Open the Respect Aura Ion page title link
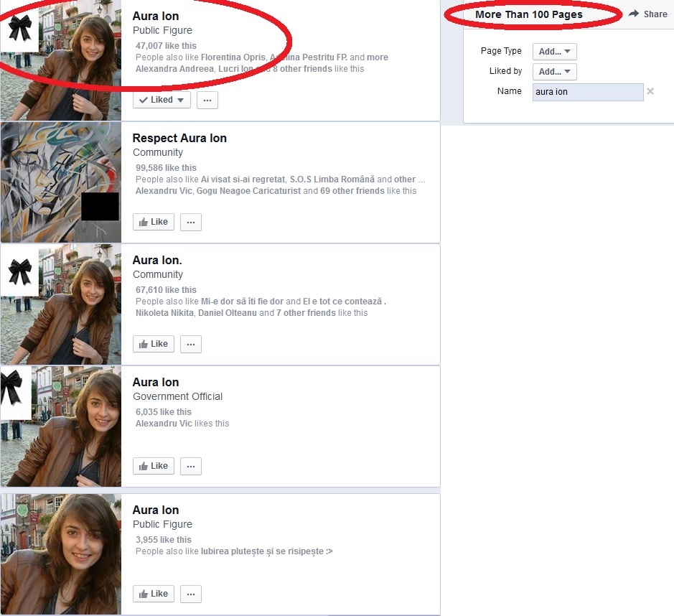Screen dimensions: 674x616 click(x=179, y=139)
